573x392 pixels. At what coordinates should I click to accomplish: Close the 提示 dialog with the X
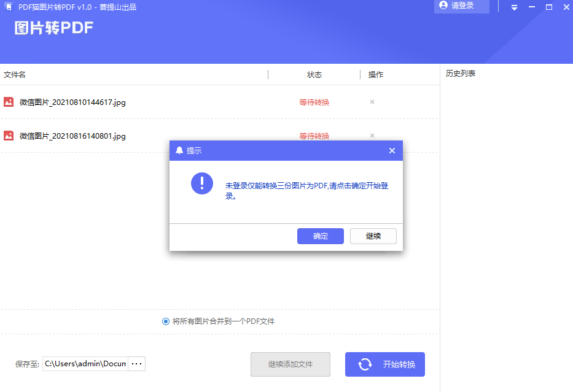(x=392, y=150)
